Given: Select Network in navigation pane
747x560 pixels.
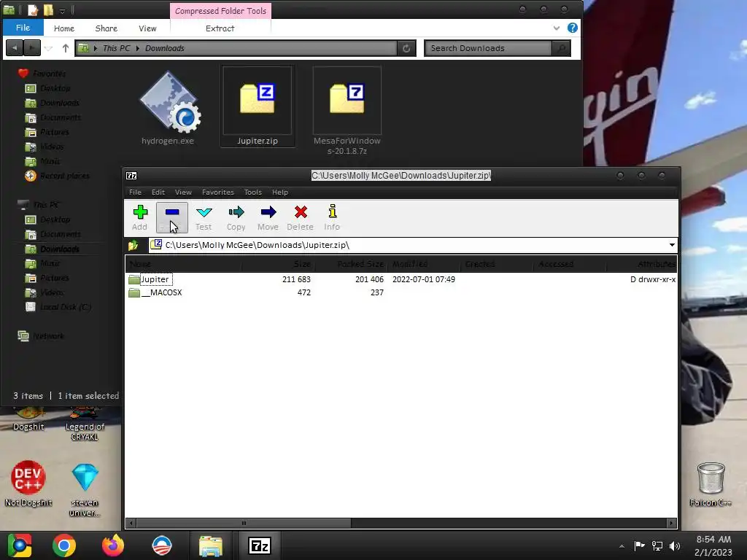Looking at the screenshot, I should pos(41,336).
